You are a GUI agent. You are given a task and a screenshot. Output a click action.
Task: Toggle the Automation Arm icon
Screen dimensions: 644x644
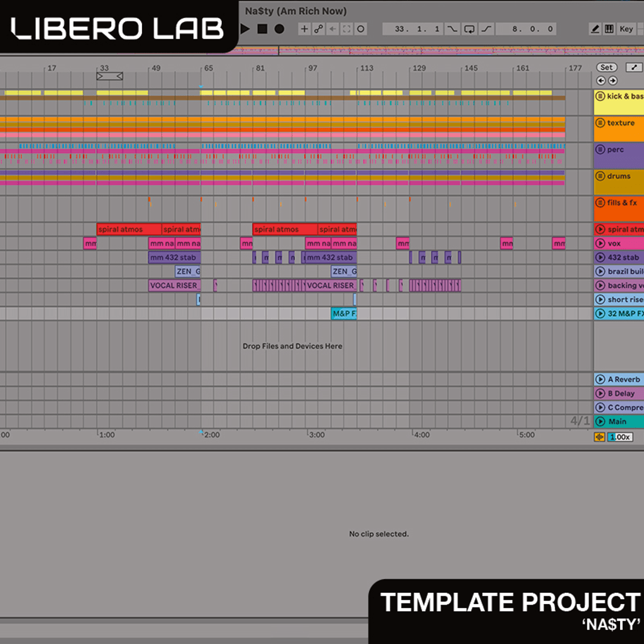click(x=318, y=29)
